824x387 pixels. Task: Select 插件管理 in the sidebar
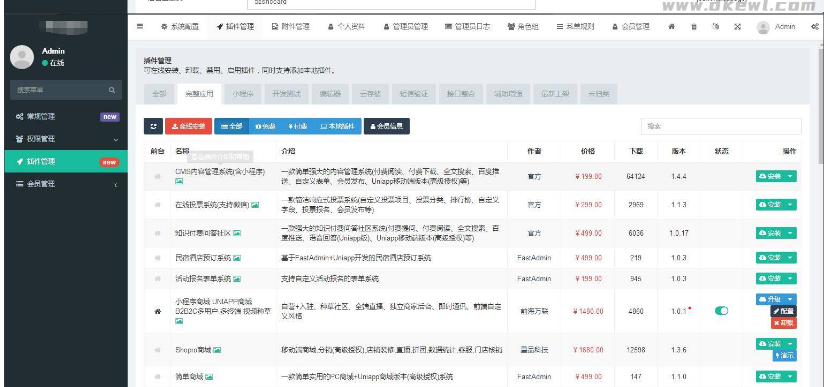click(x=66, y=161)
